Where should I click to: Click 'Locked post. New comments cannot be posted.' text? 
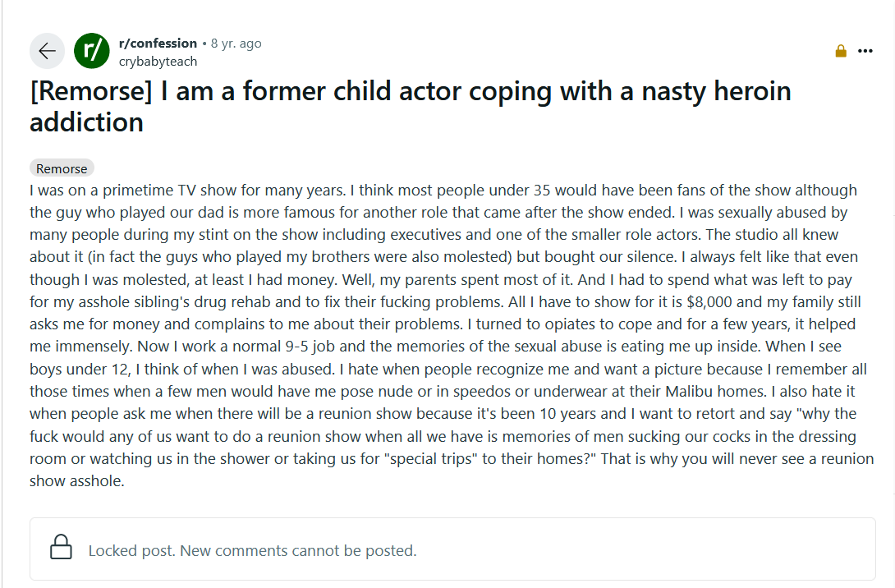pos(252,550)
